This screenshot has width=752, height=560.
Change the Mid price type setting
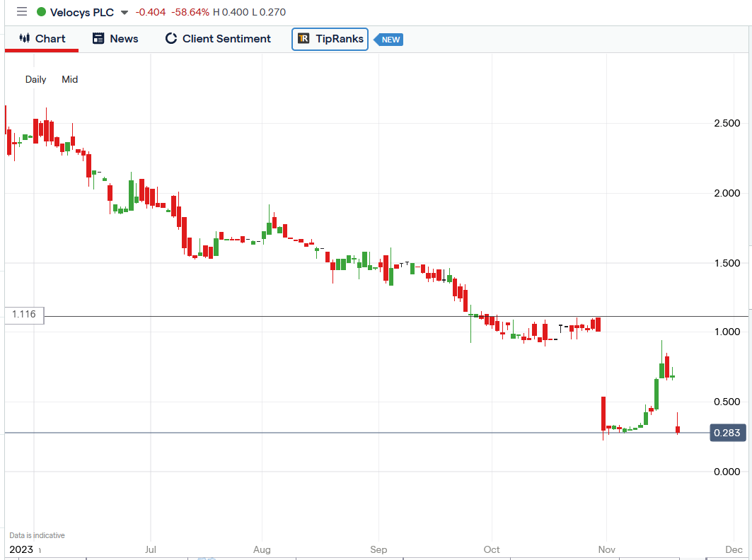click(70, 80)
